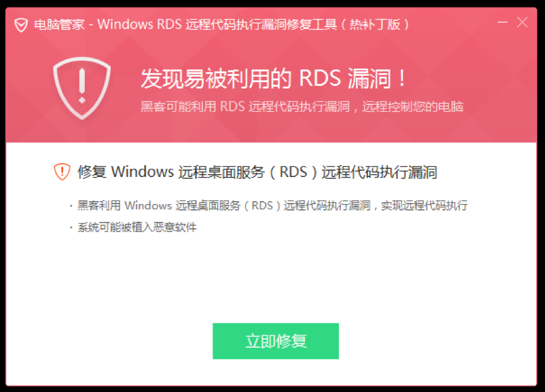Click the large white shield exclamation icon

pos(82,89)
